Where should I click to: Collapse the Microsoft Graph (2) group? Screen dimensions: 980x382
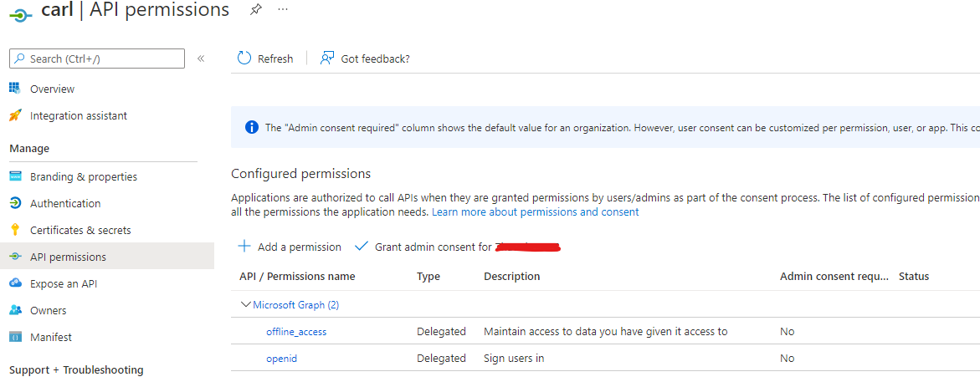(245, 305)
